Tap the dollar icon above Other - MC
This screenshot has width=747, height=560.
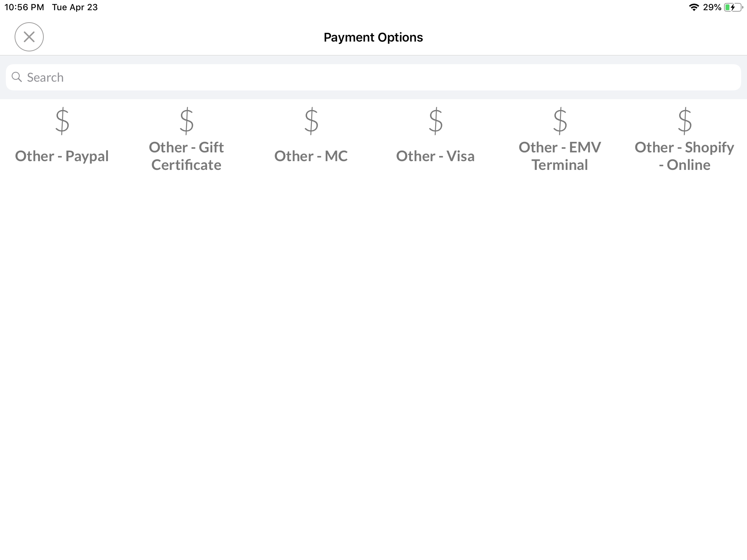point(311,121)
